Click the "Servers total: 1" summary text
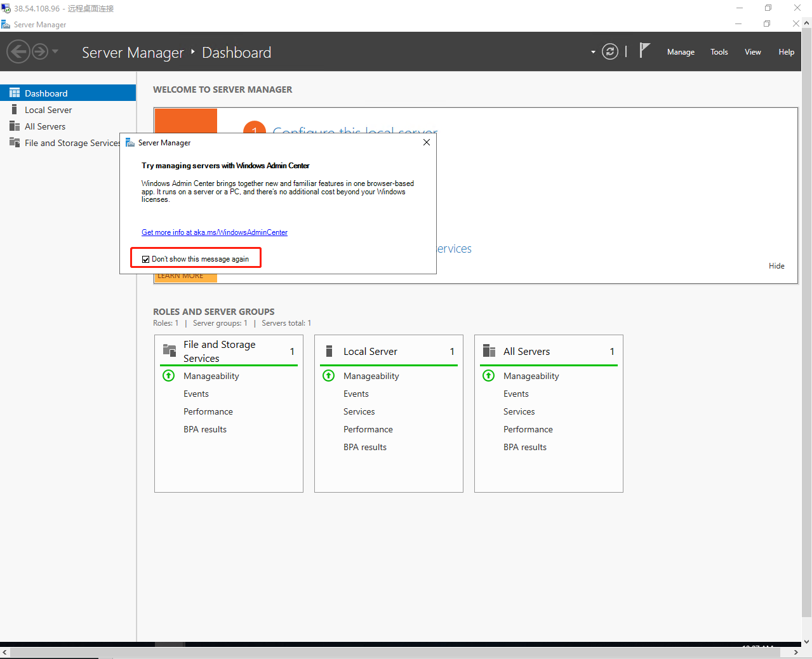This screenshot has width=812, height=659. 286,323
